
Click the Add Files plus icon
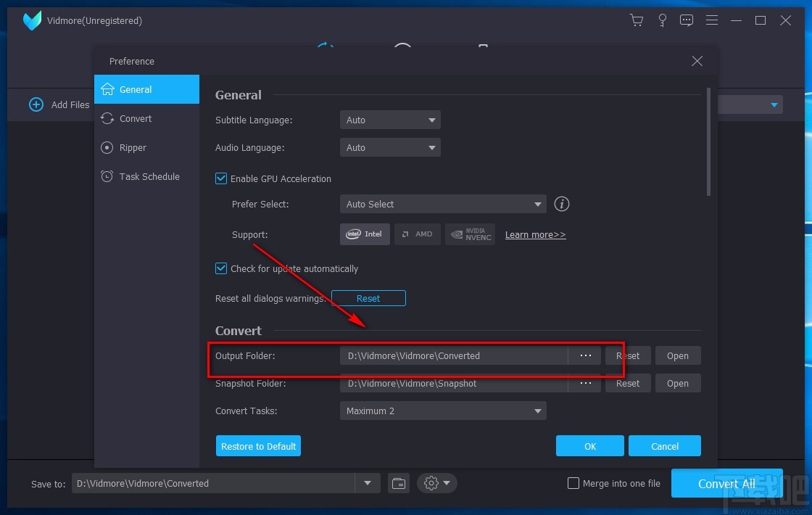coord(36,104)
